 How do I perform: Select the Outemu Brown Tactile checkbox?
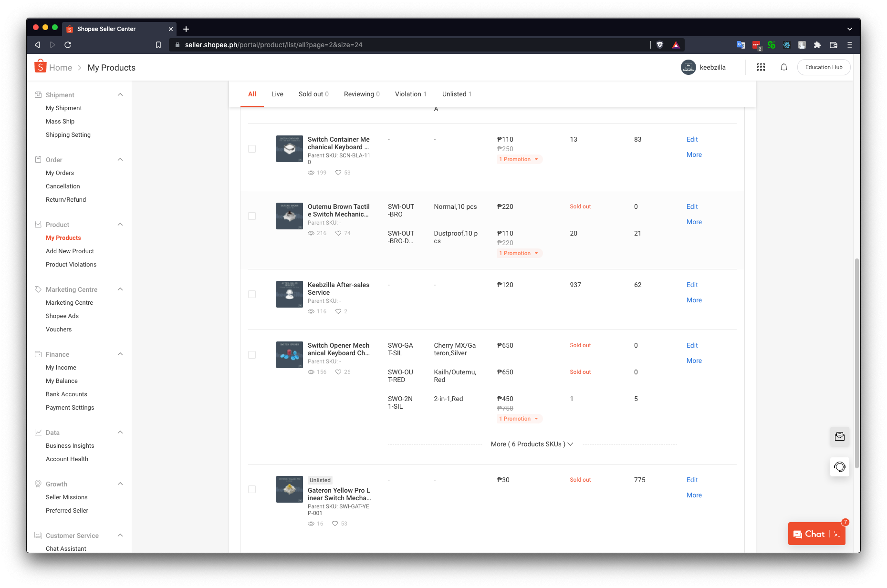[252, 216]
